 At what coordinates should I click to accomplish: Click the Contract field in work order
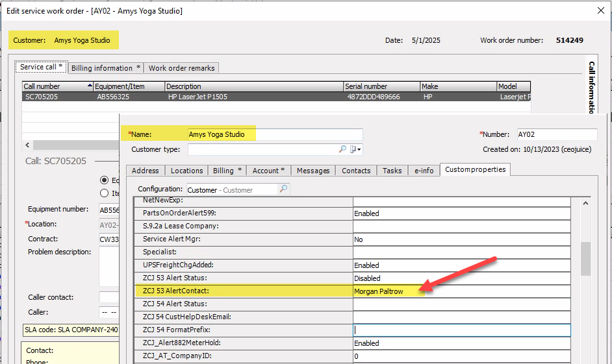coord(109,239)
